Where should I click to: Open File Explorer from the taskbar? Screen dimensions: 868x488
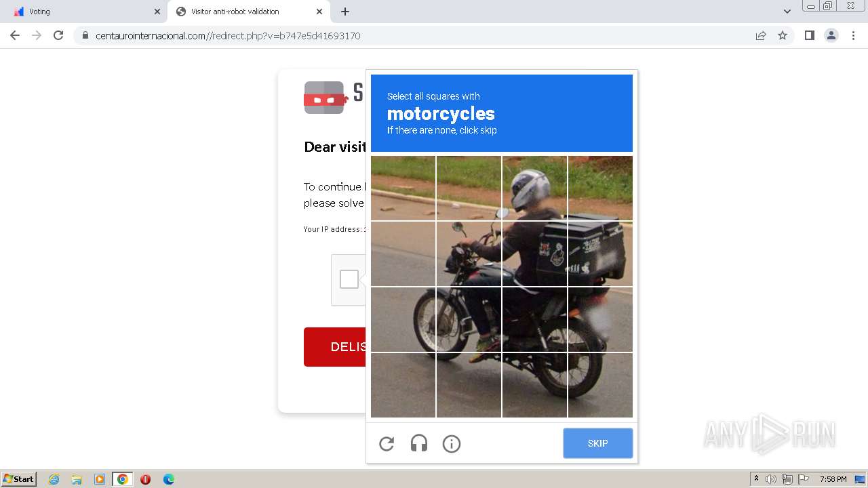click(x=77, y=479)
